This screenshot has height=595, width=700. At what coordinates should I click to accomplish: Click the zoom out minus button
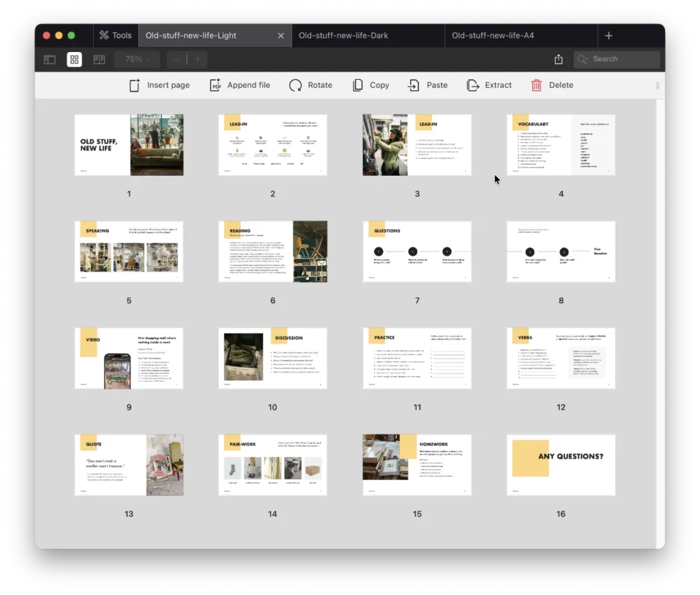coord(176,59)
